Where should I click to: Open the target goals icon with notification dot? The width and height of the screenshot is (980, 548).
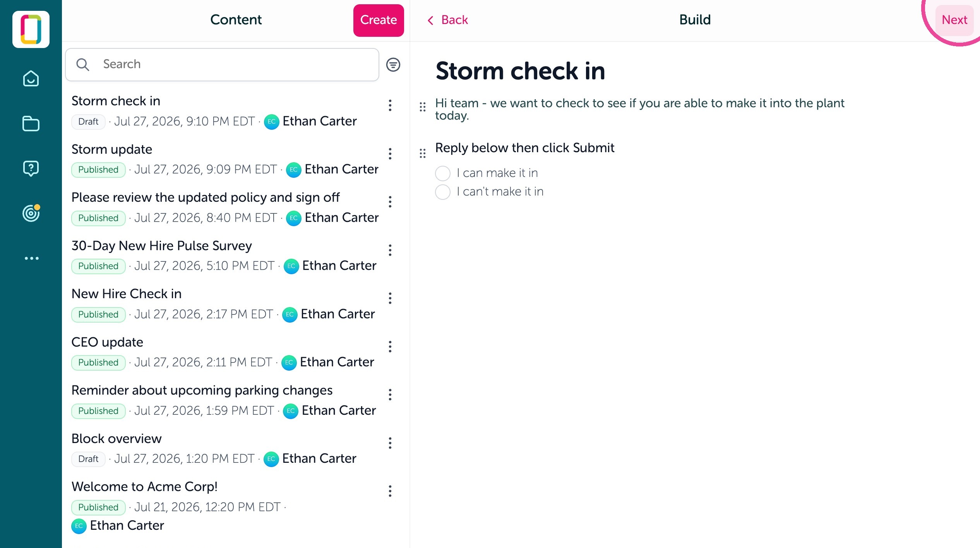click(31, 213)
